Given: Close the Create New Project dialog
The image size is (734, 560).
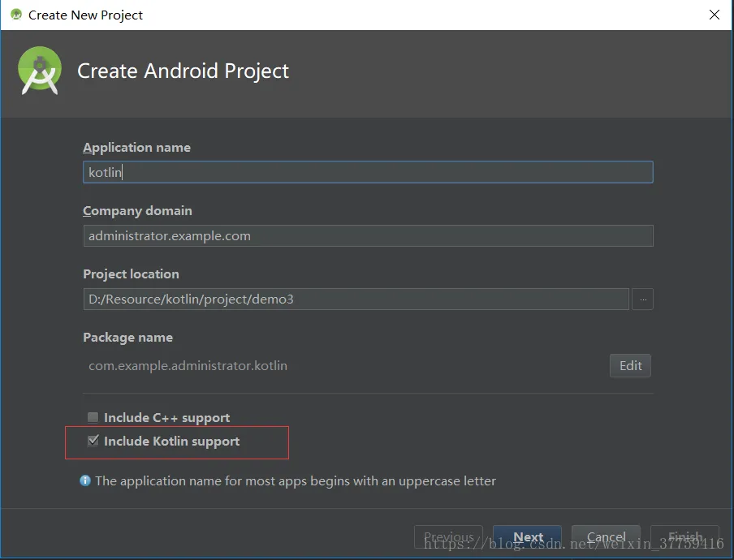Looking at the screenshot, I should tap(715, 15).
